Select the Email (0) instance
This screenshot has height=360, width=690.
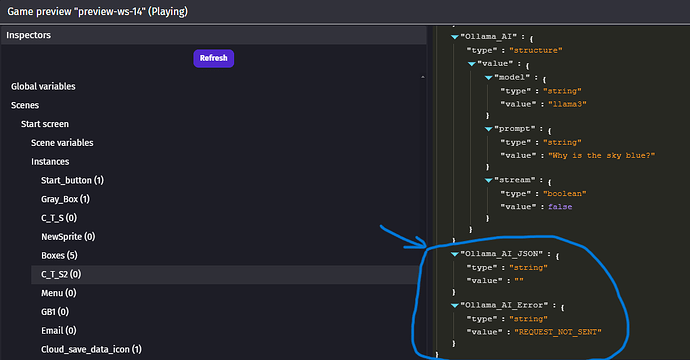pos(59,331)
